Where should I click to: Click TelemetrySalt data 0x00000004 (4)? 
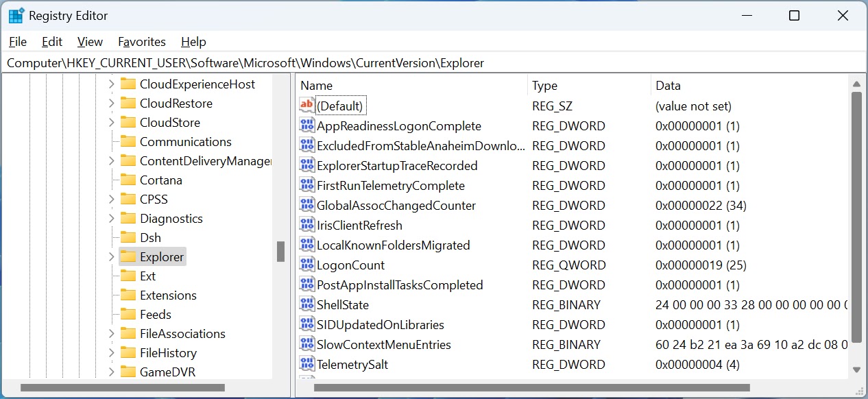tap(697, 364)
